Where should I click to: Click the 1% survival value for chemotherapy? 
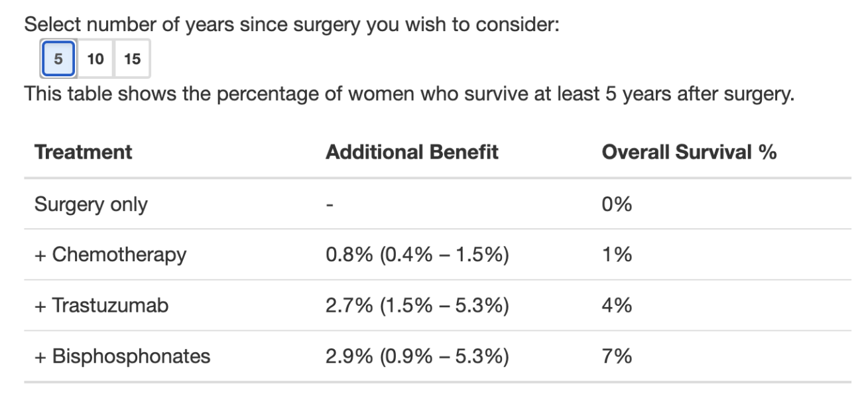[614, 254]
